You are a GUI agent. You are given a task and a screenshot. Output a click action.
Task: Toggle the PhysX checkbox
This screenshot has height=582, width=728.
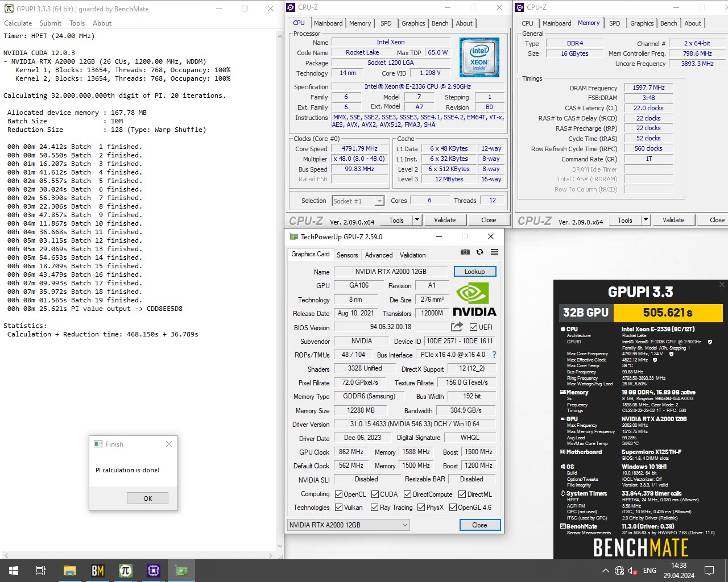point(421,508)
